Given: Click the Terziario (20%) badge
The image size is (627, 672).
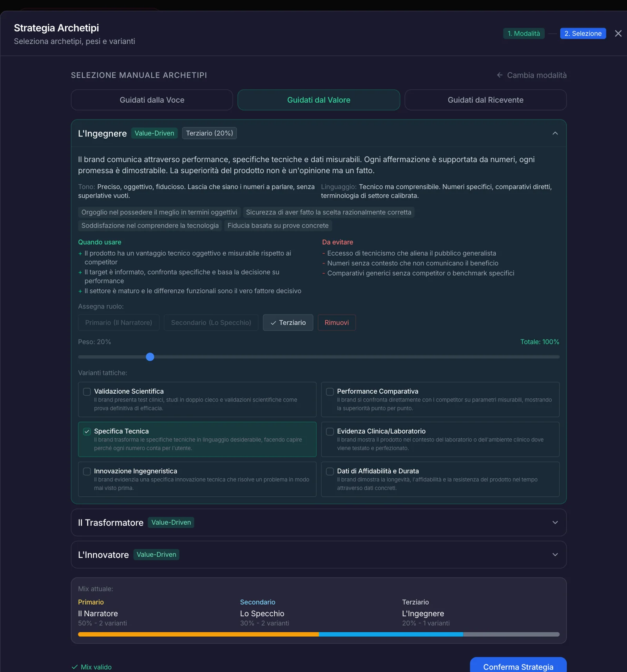Looking at the screenshot, I should [209, 133].
